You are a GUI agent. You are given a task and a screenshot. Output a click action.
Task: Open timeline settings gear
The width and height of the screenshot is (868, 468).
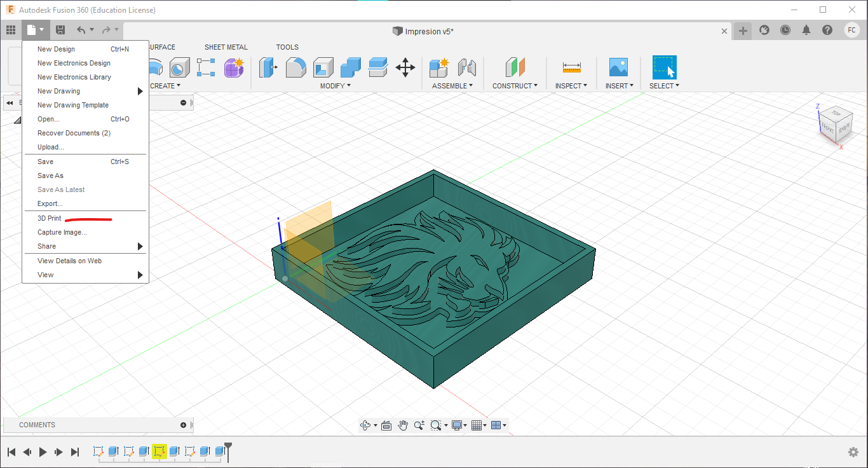click(x=853, y=452)
